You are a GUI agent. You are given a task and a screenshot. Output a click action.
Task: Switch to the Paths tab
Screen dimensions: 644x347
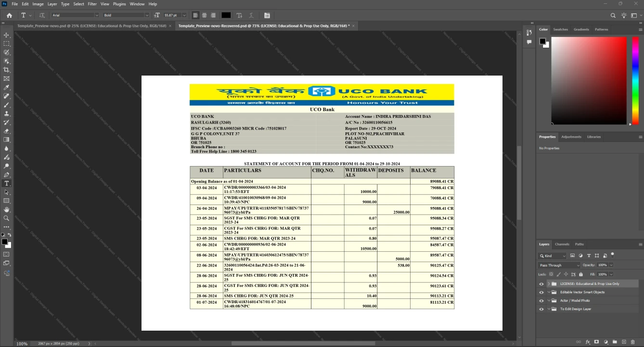(580, 244)
